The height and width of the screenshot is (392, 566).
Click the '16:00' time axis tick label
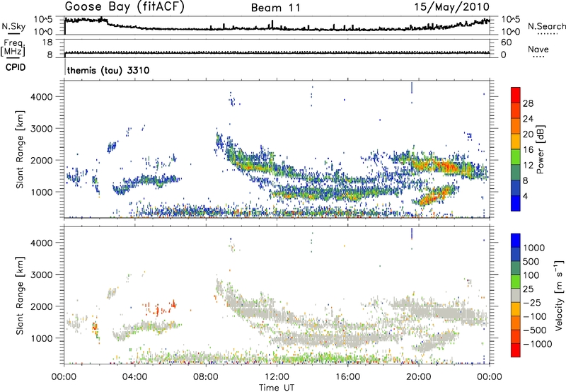(x=347, y=377)
